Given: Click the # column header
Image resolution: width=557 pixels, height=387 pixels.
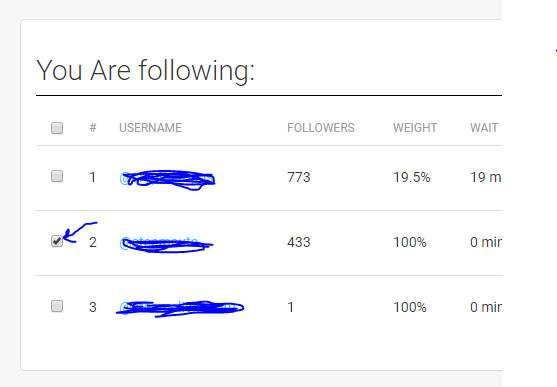Looking at the screenshot, I should [93, 128].
